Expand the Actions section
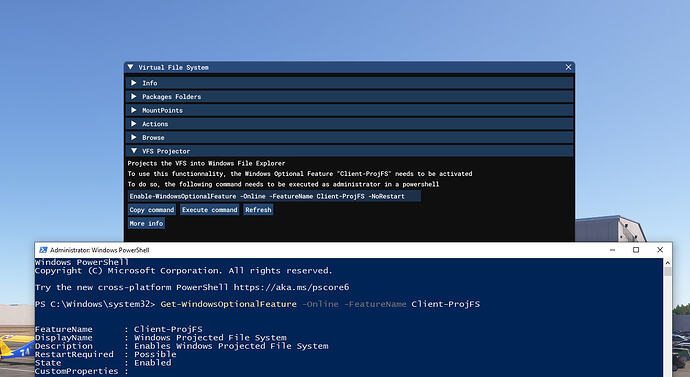The width and height of the screenshot is (690, 377). click(x=350, y=124)
